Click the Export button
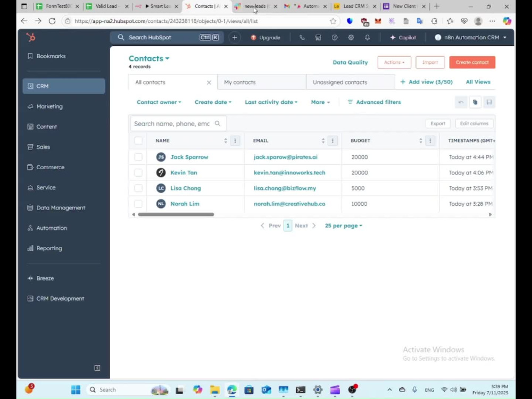 coord(438,123)
